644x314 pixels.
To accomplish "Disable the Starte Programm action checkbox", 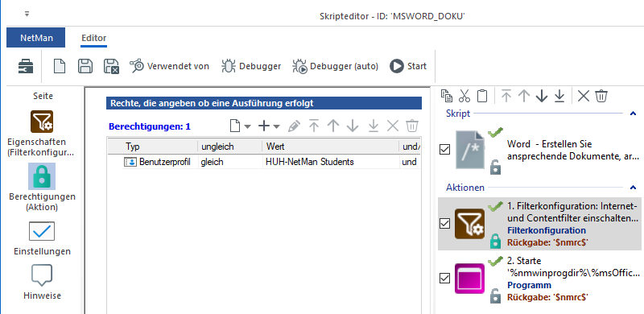I will (444, 279).
